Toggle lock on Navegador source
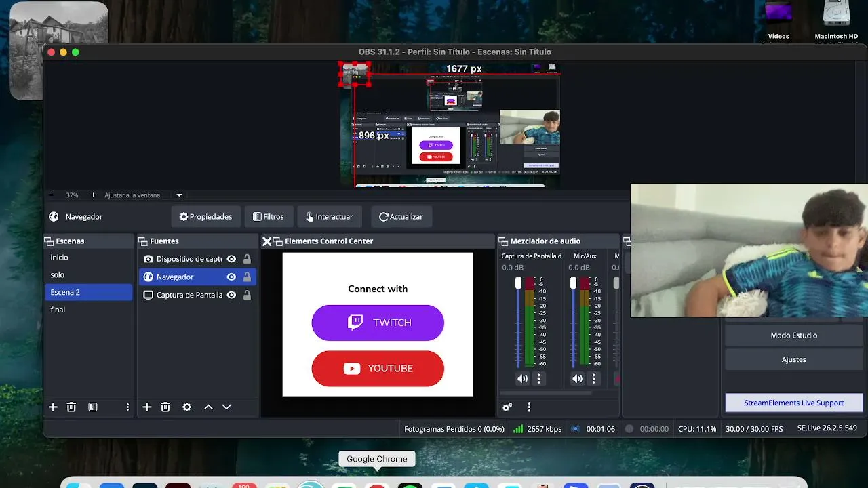 [247, 277]
